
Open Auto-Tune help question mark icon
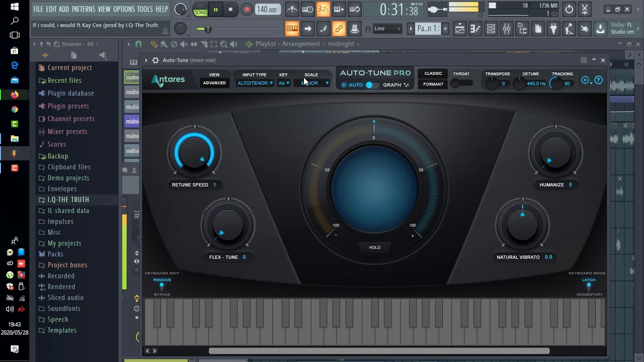[x=598, y=80]
